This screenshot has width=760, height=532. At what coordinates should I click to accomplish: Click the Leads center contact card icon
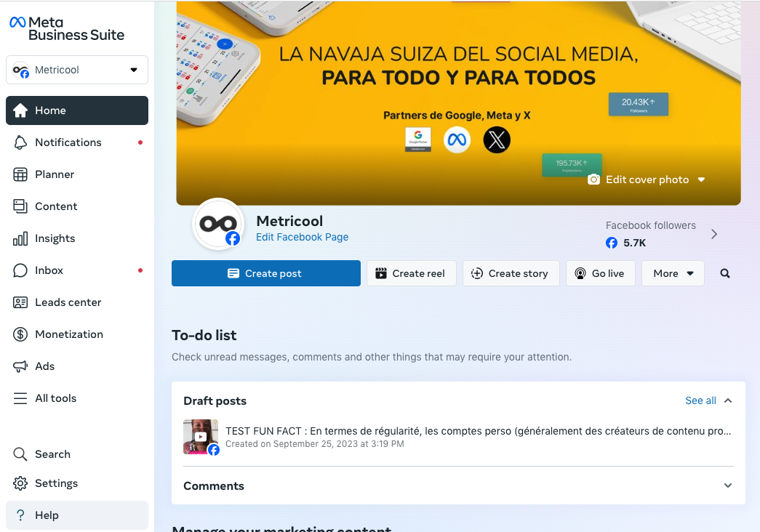[x=20, y=302]
